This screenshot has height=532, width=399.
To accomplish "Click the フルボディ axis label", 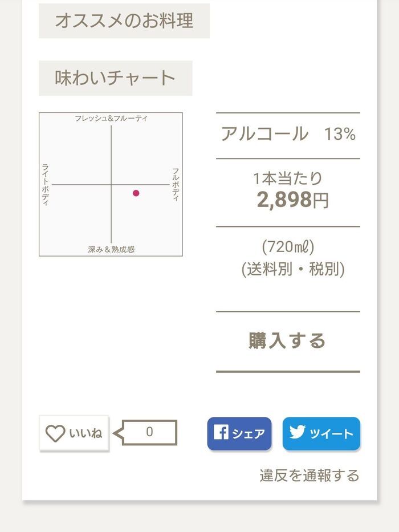I will pos(176,184).
